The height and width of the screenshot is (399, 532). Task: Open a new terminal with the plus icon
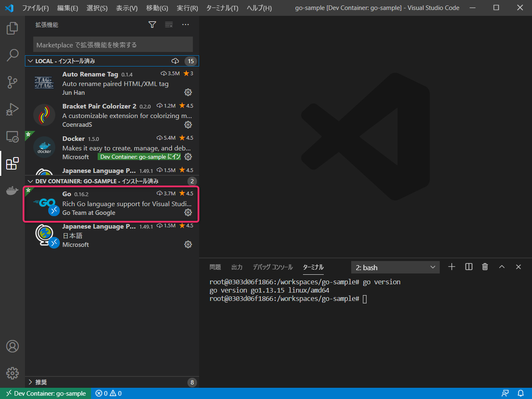pyautogui.click(x=452, y=267)
